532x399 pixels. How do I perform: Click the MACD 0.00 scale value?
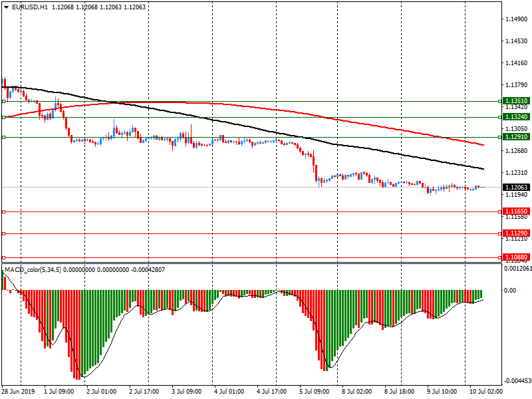(x=510, y=290)
